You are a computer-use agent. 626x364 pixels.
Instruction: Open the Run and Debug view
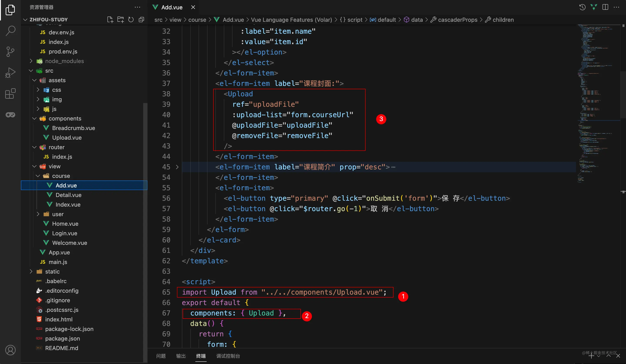tap(10, 73)
